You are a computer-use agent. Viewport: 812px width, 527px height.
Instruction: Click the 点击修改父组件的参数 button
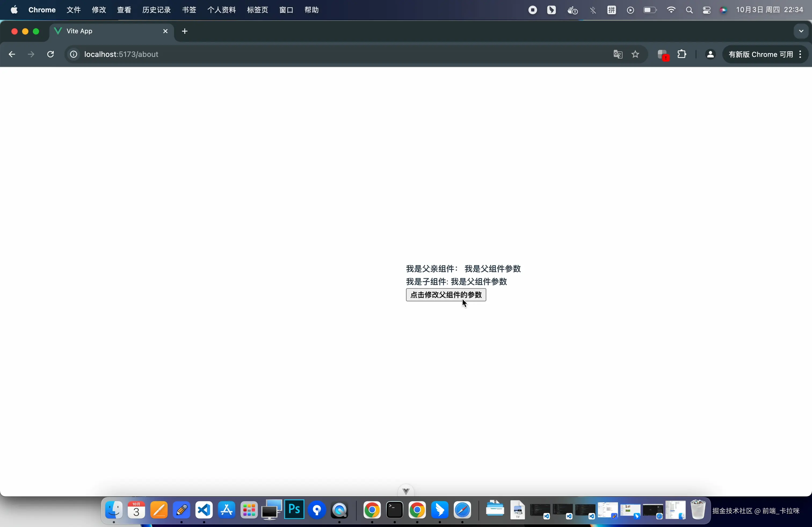445,295
